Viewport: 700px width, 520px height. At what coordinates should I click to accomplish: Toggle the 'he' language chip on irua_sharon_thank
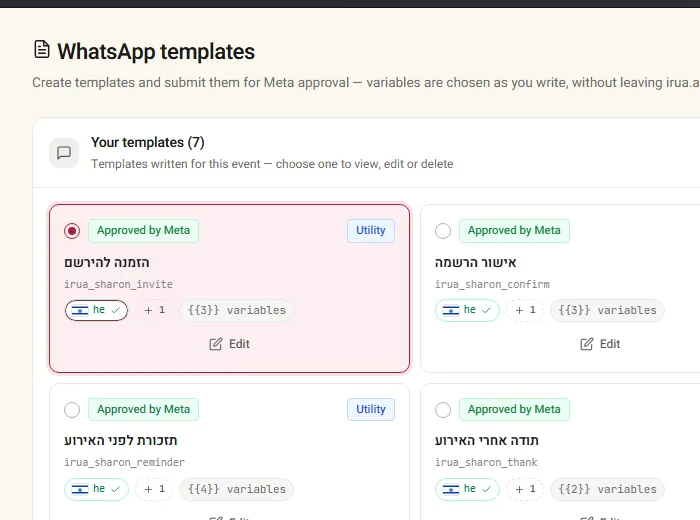pos(467,489)
